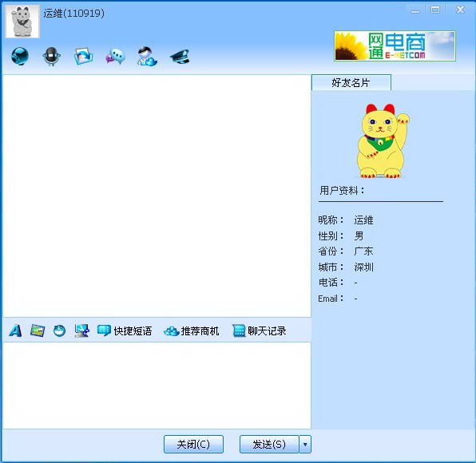This screenshot has width=476, height=463.
Task: Click the 关闭(C) button
Action: [193, 444]
